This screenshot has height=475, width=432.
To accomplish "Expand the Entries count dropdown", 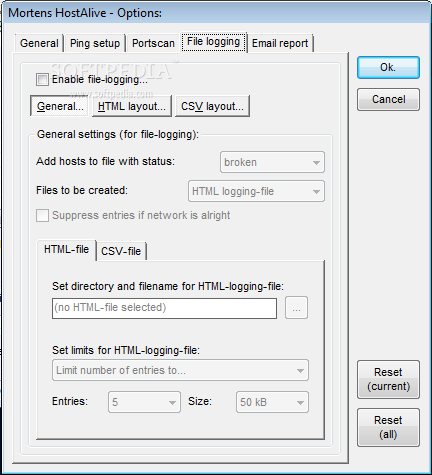I will tap(144, 402).
